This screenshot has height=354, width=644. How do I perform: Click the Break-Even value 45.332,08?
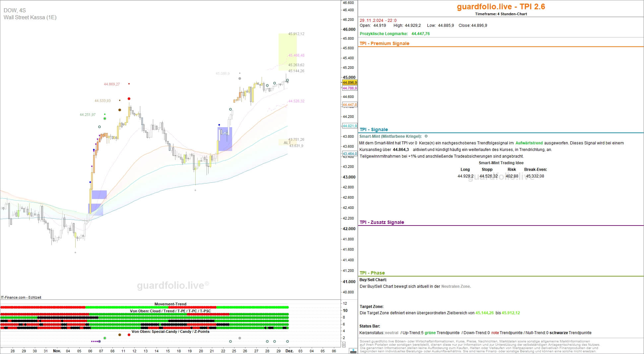coord(535,176)
